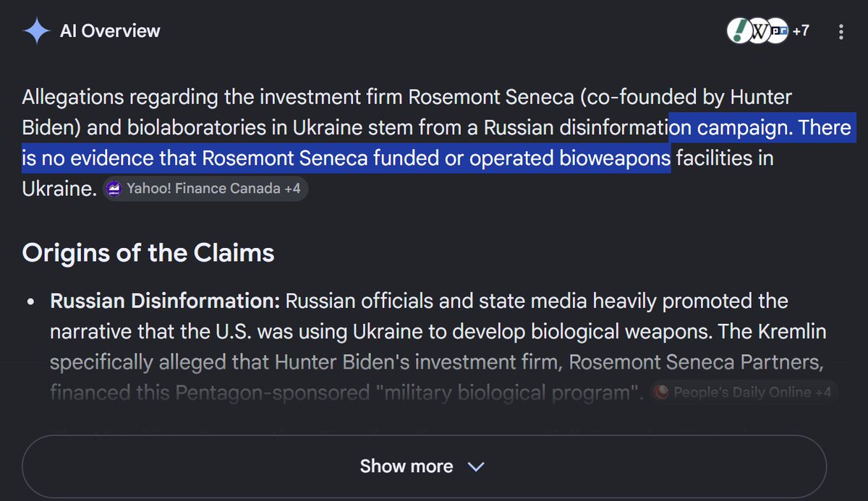Screen dimensions: 868x501
Task: Click the AI Overview sparkle icon
Action: (x=35, y=31)
